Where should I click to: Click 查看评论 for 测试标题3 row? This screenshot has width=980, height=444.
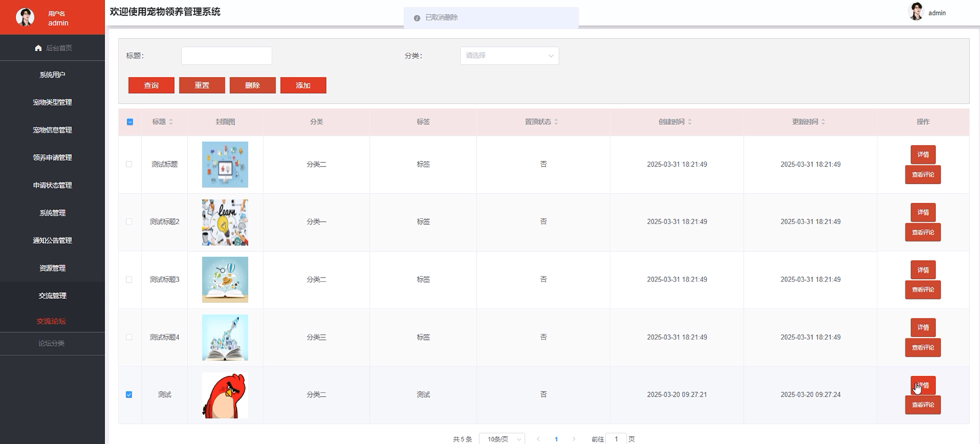pos(923,290)
